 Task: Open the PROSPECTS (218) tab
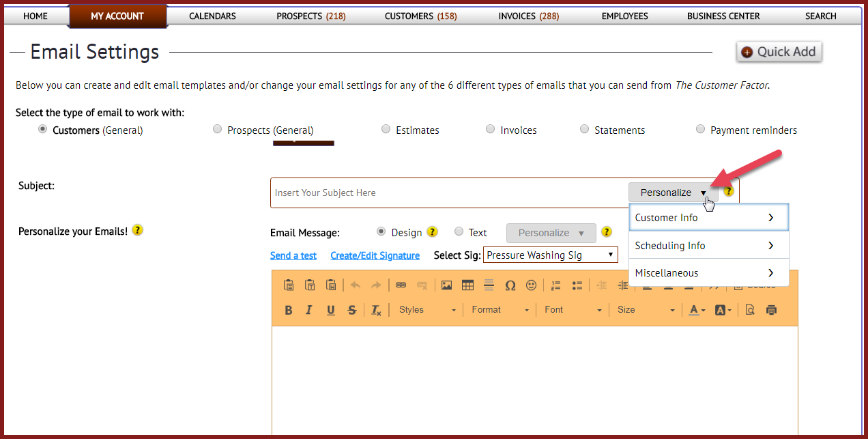click(x=311, y=16)
